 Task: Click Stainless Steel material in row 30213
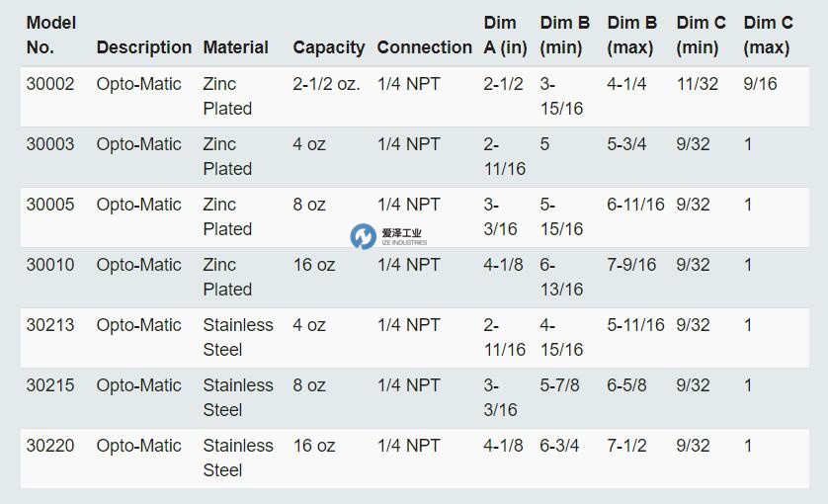point(238,337)
